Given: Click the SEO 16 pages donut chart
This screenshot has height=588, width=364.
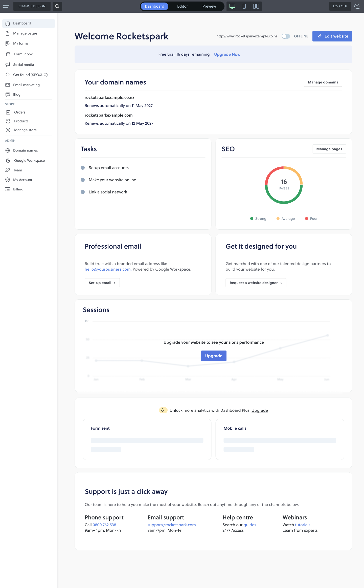Looking at the screenshot, I should click(x=284, y=185).
